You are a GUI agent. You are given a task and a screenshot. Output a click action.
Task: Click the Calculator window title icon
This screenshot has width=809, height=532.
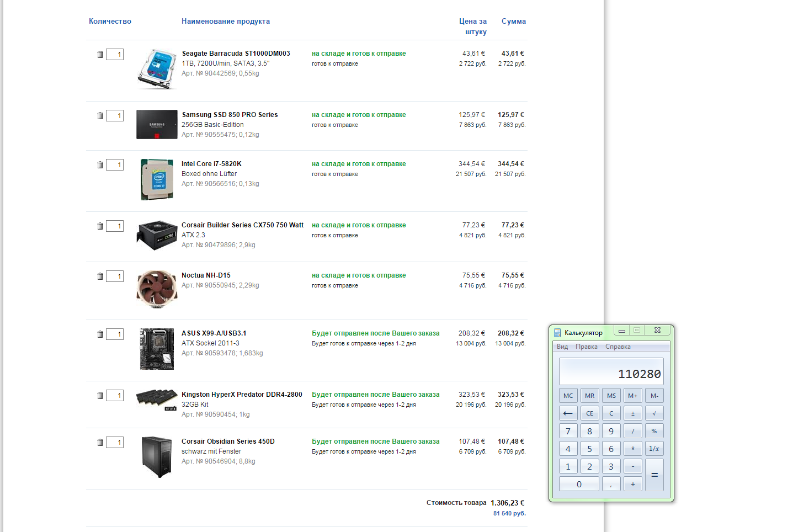tap(557, 333)
